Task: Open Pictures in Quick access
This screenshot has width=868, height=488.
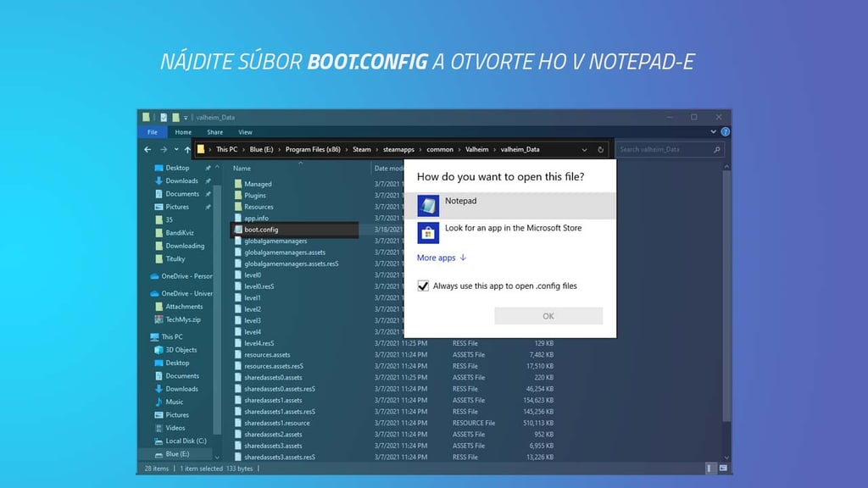Action: (x=177, y=207)
